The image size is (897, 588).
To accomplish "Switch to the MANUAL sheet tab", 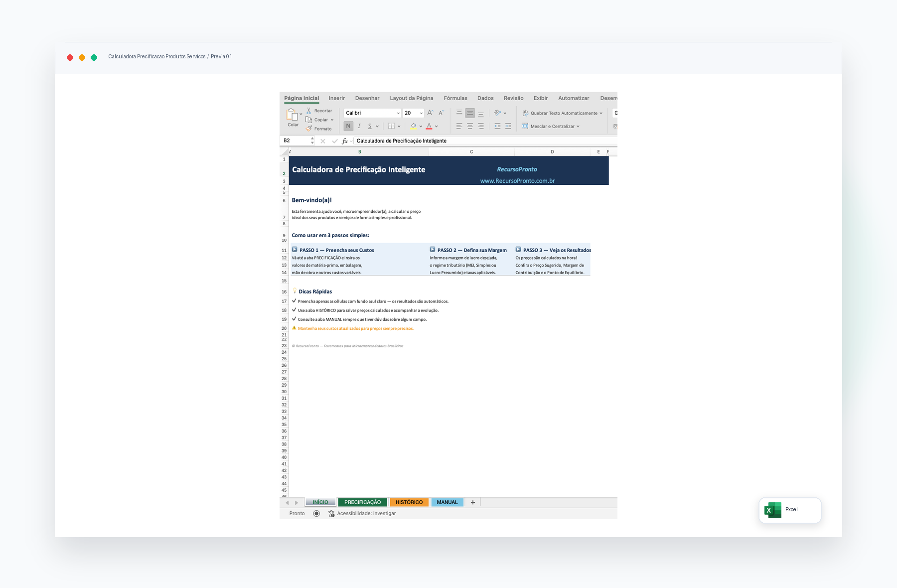I will 447,502.
